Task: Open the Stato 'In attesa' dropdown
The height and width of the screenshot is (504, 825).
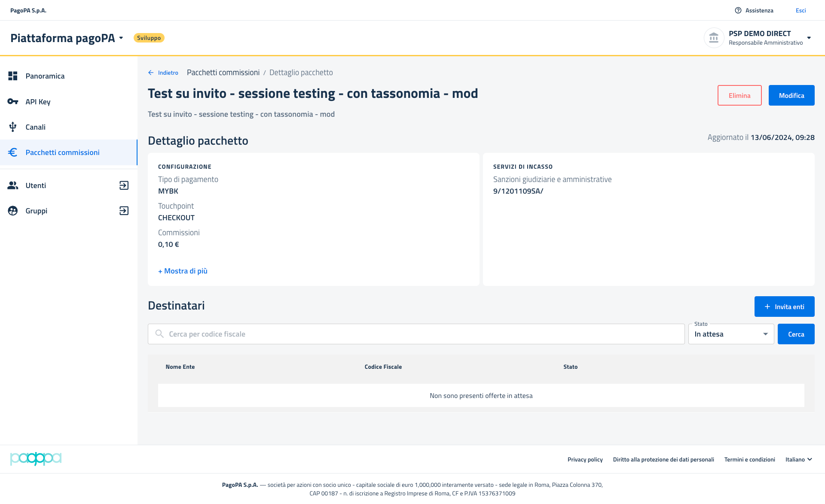Action: tap(730, 334)
